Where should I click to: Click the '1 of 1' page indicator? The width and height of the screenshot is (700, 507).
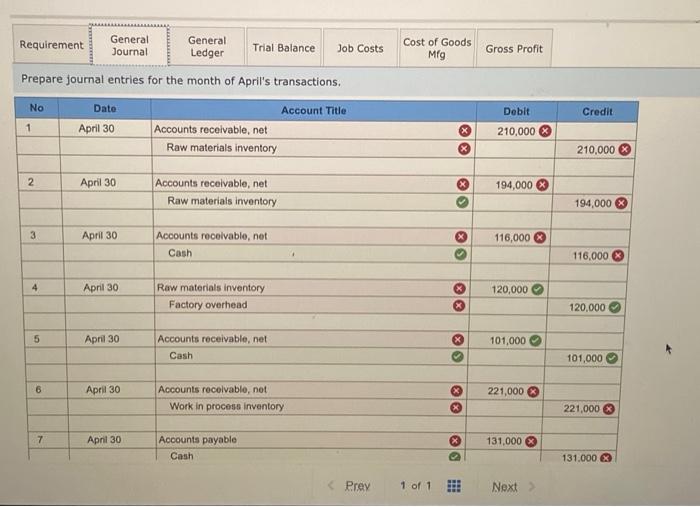click(x=416, y=486)
